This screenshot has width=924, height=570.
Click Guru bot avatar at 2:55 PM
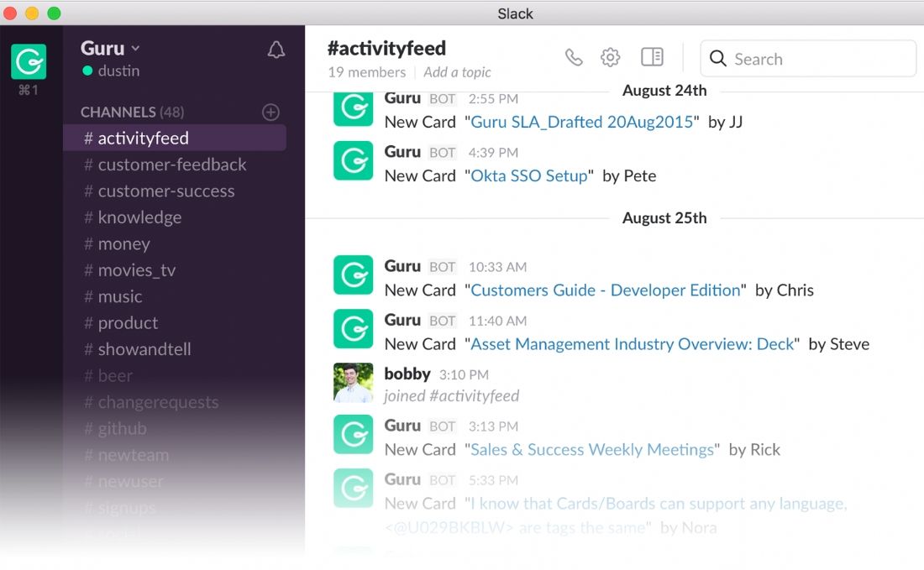coord(353,109)
